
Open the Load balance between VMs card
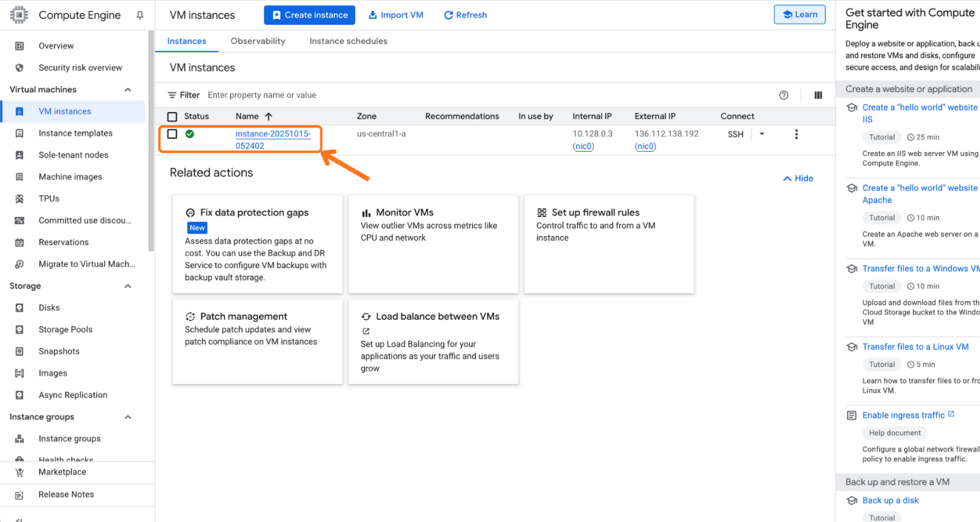tap(433, 342)
